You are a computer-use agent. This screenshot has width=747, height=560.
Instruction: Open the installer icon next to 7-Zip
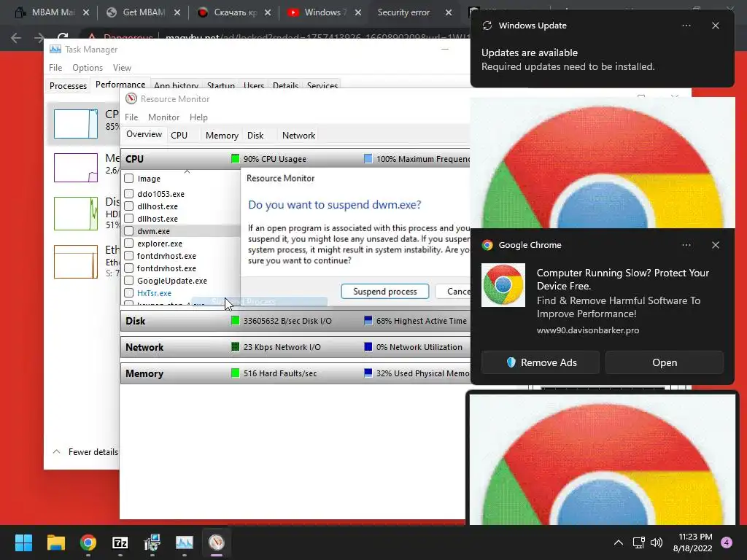tap(152, 542)
